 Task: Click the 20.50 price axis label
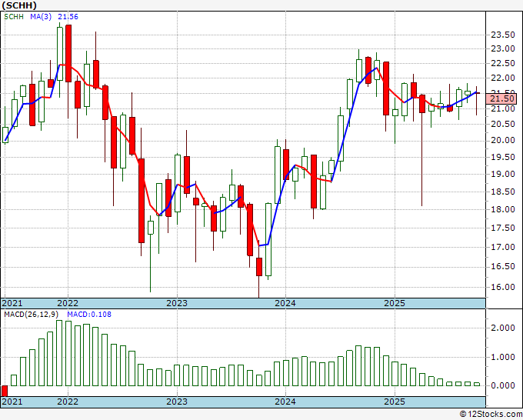pos(503,124)
